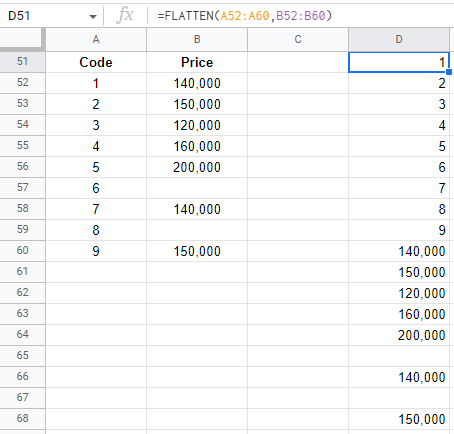Click cell D61 with 150,000
The height and width of the screenshot is (434, 454).
399,272
